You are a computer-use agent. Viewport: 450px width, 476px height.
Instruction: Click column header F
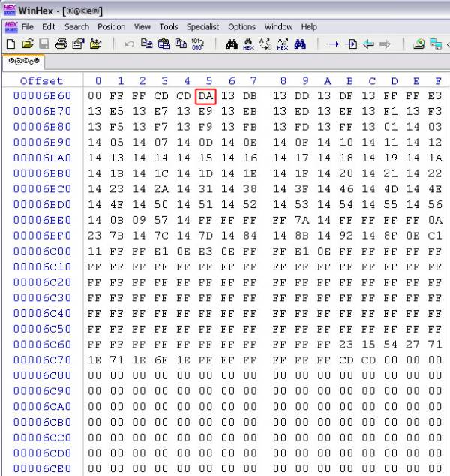coord(438,81)
